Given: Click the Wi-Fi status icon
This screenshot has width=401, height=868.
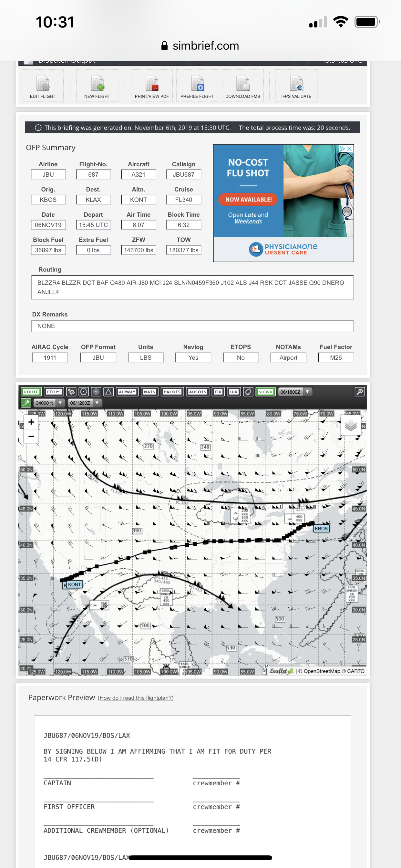Looking at the screenshot, I should [x=340, y=22].
